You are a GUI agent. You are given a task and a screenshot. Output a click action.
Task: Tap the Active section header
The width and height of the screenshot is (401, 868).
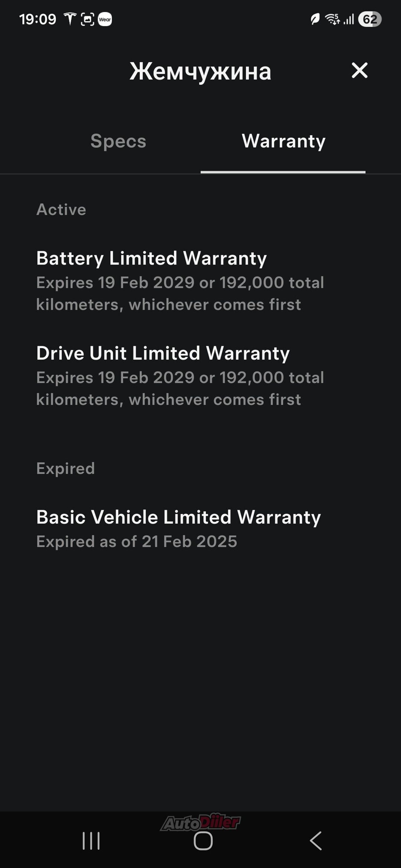click(61, 210)
